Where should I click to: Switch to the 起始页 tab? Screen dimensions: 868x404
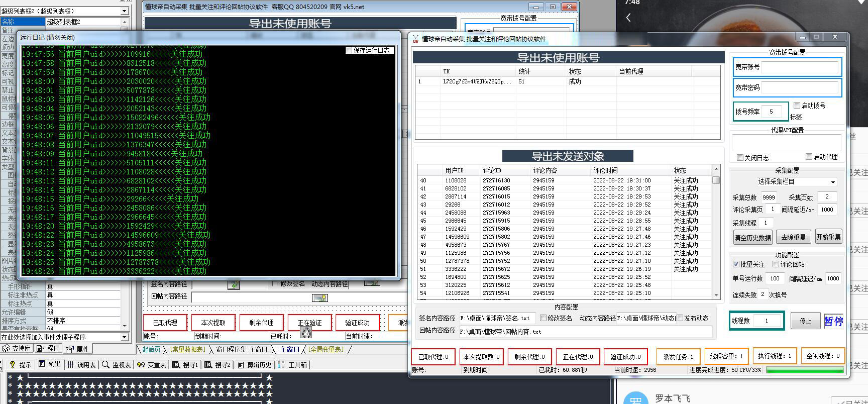pos(151,349)
